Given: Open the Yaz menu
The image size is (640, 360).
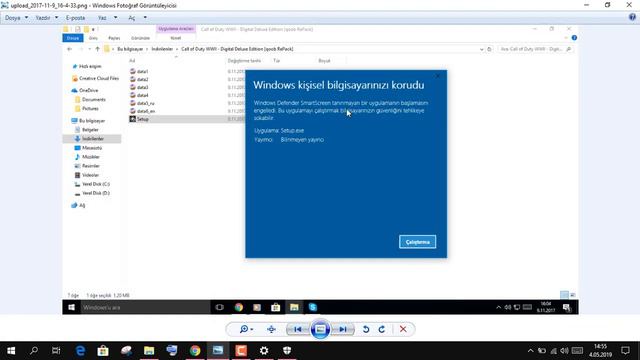Looking at the screenshot, I should tap(102, 18).
